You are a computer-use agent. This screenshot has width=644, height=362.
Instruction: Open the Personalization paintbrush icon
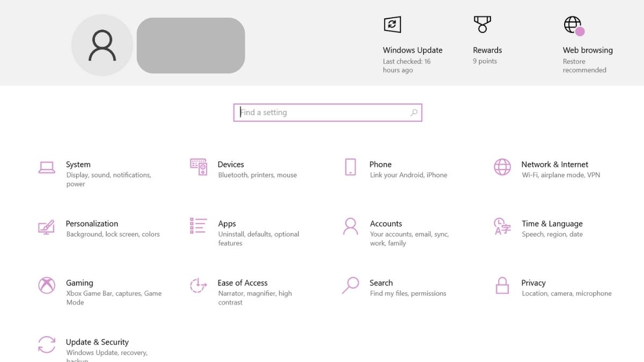[x=47, y=226]
